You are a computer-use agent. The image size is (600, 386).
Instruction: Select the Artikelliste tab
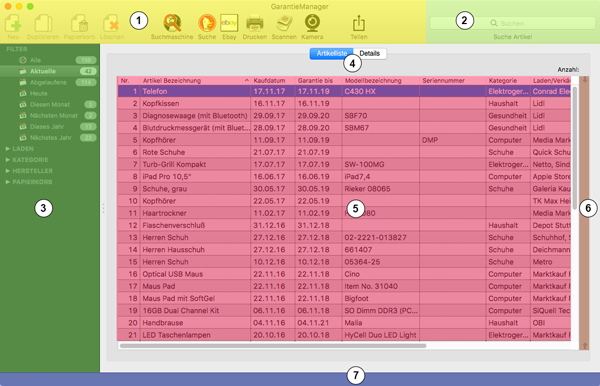pos(331,53)
